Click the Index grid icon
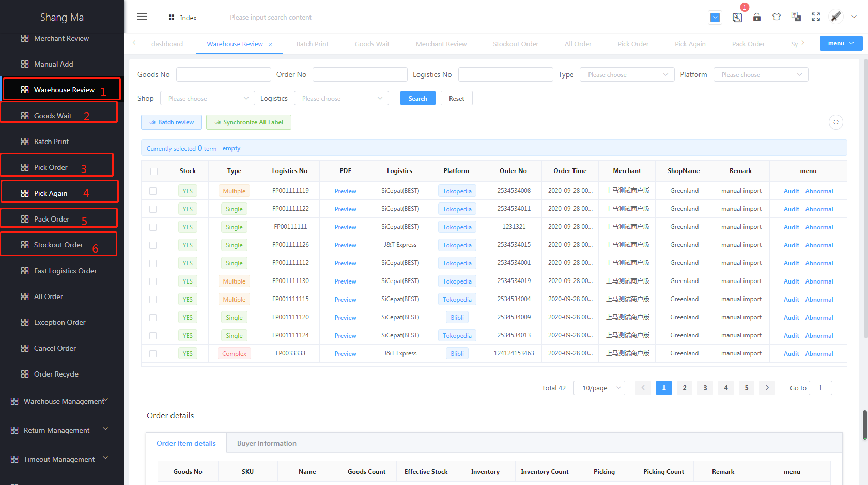 click(x=172, y=18)
